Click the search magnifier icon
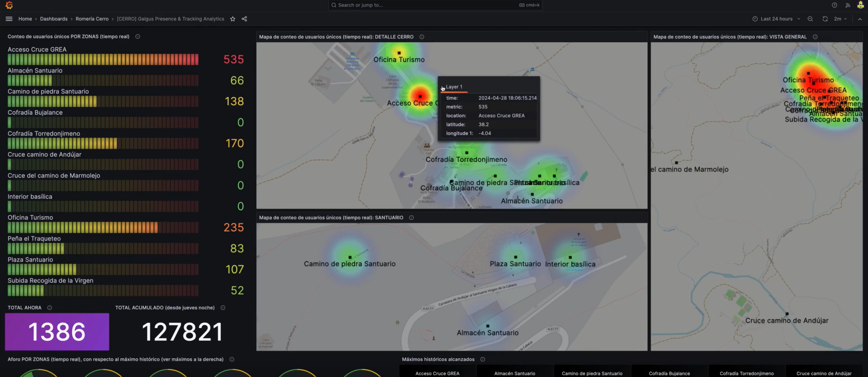 tap(334, 5)
